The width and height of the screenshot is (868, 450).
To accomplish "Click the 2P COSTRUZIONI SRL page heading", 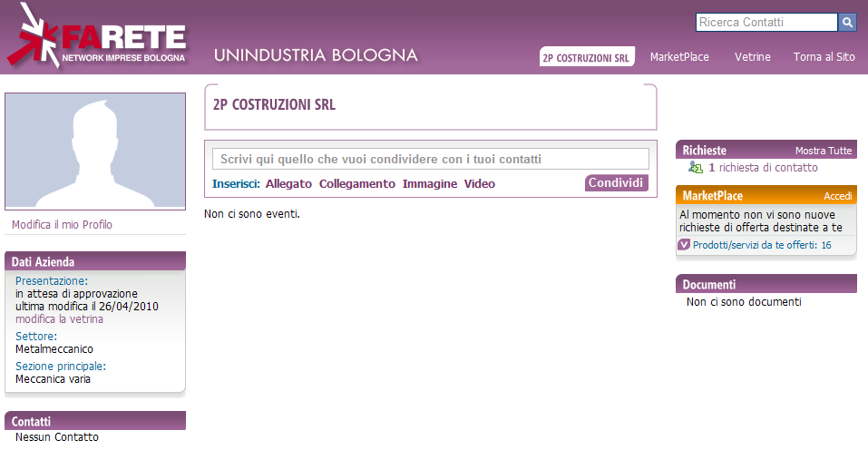I will click(x=275, y=104).
